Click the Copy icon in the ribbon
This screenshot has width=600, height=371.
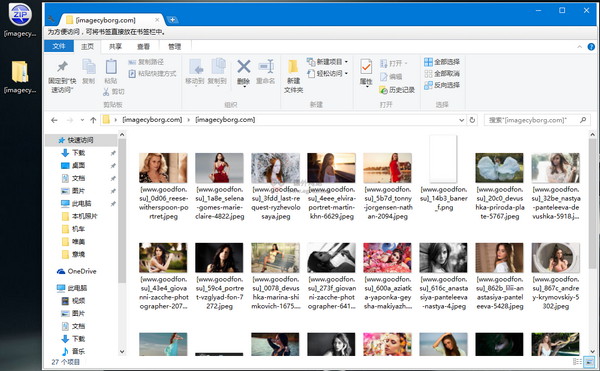point(89,67)
